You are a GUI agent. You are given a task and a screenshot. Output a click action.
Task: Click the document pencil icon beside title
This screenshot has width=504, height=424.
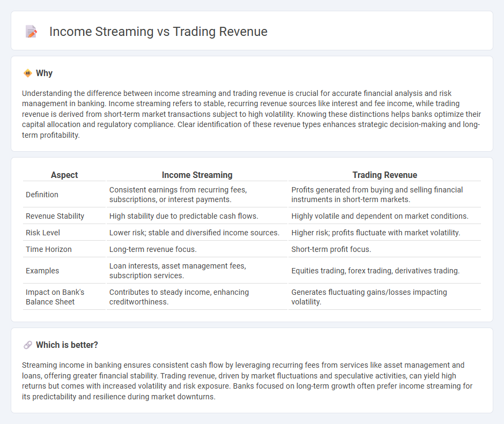[31, 32]
